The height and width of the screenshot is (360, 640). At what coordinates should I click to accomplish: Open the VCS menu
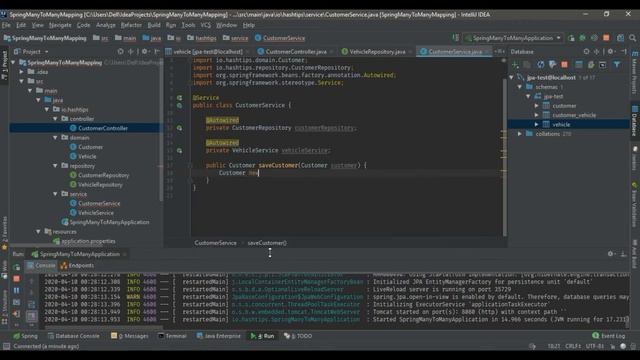[206, 25]
